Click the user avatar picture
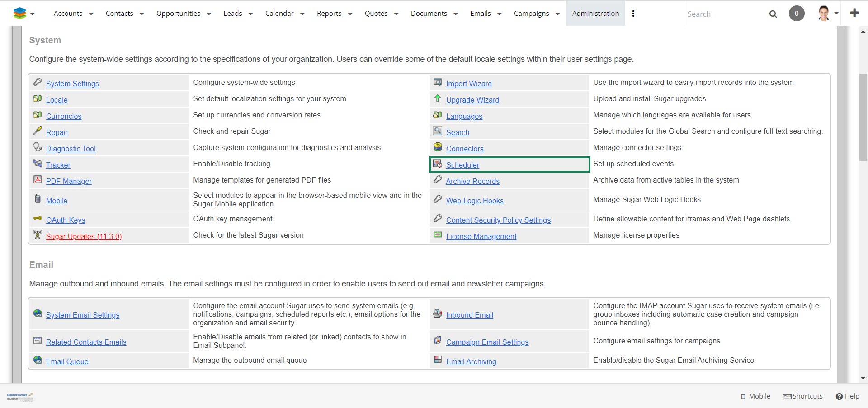This screenshot has height=408, width=868. coord(824,14)
